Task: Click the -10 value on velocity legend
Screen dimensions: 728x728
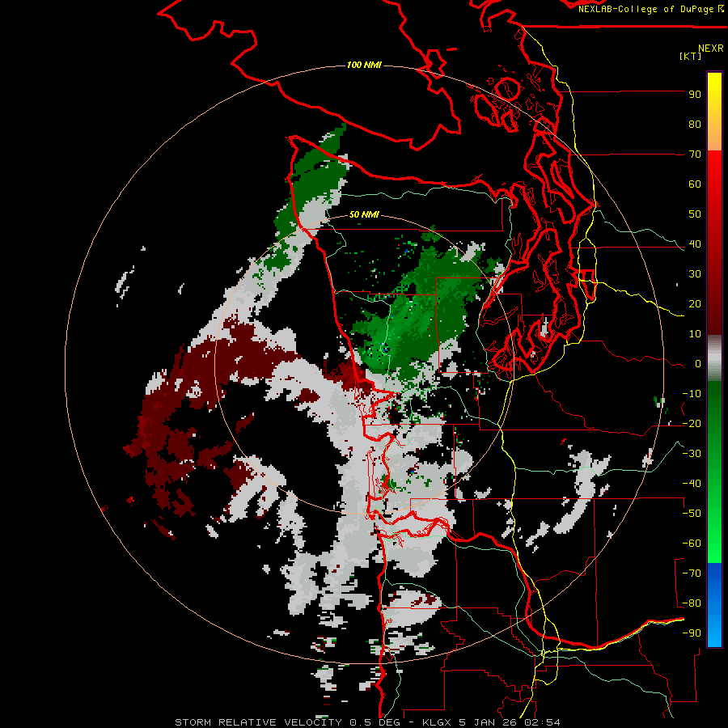Action: point(692,394)
